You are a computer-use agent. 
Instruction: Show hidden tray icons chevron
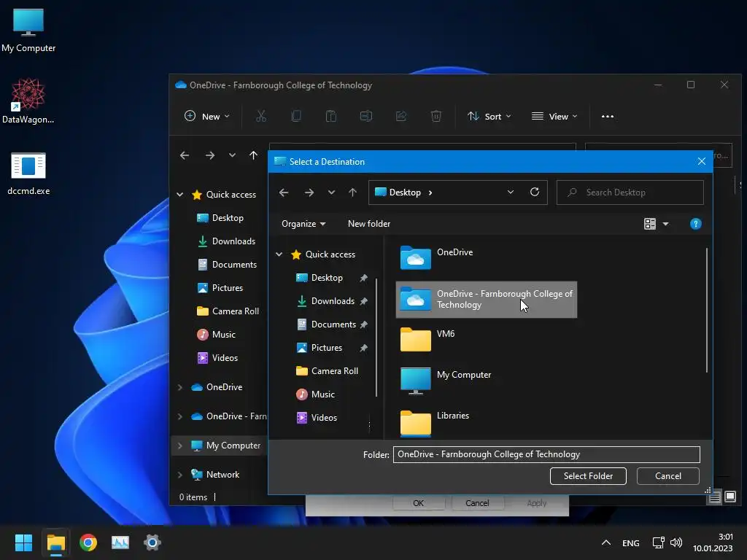point(606,542)
